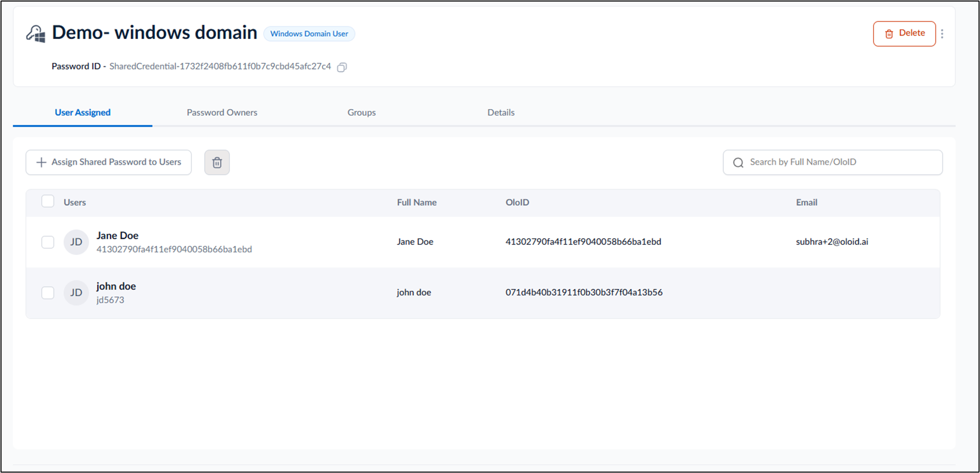Switch to the User Assigned tab
The image size is (980, 473).
(83, 113)
